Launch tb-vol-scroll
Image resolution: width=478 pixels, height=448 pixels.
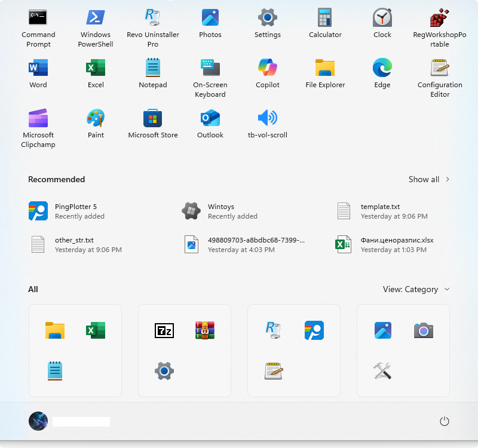point(267,124)
